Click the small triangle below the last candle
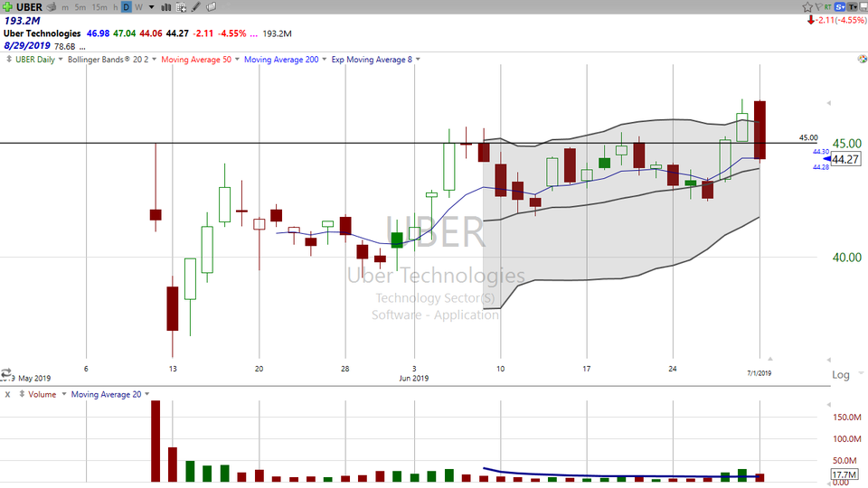 [769, 359]
